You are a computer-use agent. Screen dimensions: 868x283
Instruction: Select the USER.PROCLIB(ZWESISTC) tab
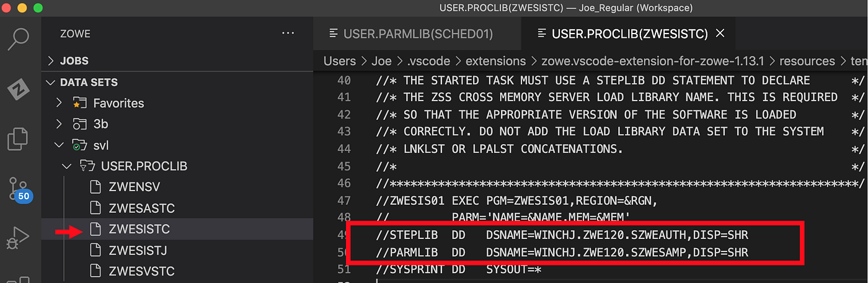click(629, 34)
